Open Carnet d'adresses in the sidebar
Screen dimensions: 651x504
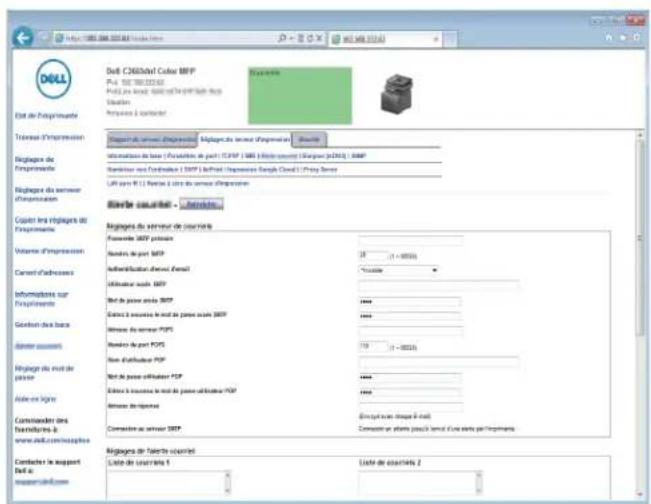(x=44, y=273)
